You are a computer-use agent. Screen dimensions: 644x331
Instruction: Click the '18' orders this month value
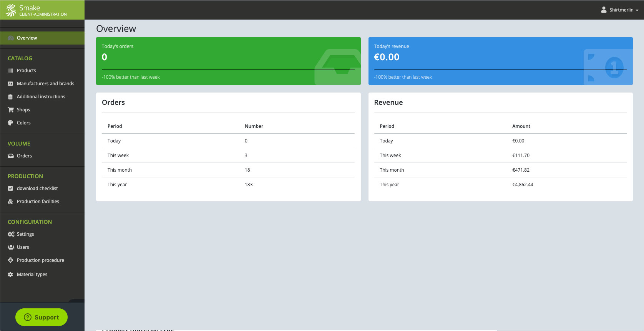247,170
